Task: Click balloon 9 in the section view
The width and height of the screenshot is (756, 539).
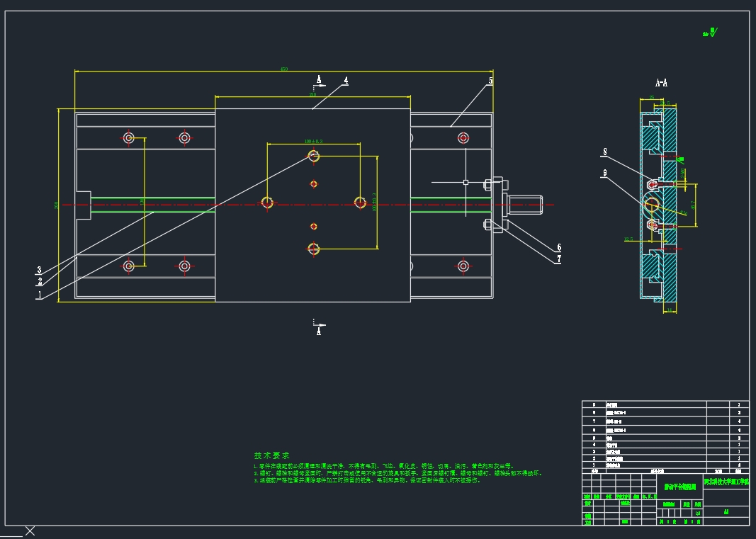Action: (604, 173)
